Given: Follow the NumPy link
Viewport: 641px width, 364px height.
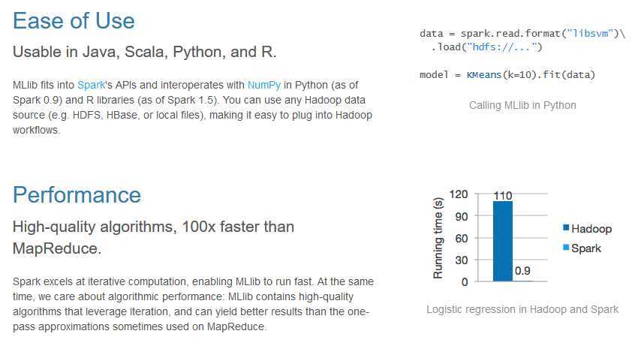Looking at the screenshot, I should coord(264,85).
